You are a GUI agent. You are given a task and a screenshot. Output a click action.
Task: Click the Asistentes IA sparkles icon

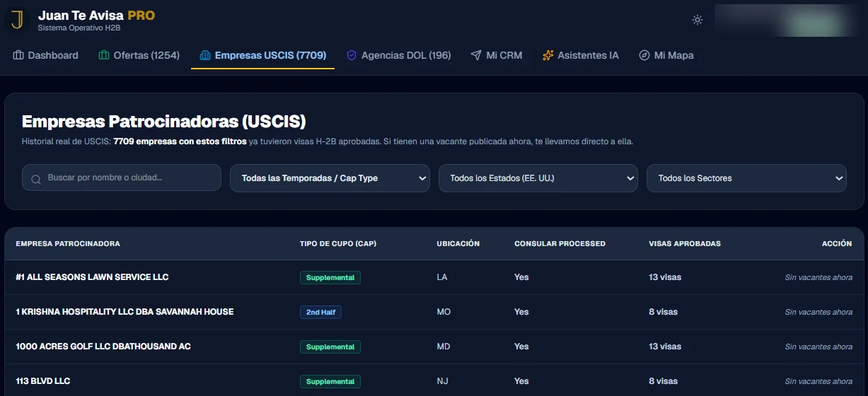[x=548, y=55]
